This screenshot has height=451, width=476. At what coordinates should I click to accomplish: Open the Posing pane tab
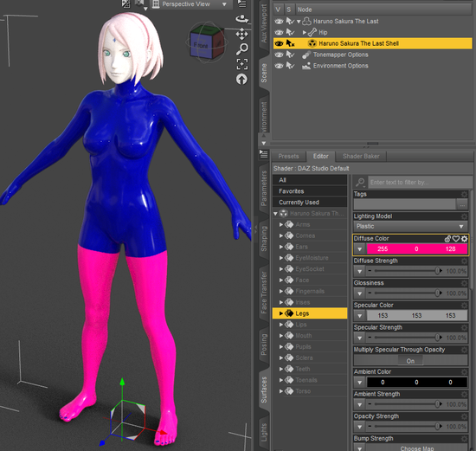pyautogui.click(x=264, y=345)
